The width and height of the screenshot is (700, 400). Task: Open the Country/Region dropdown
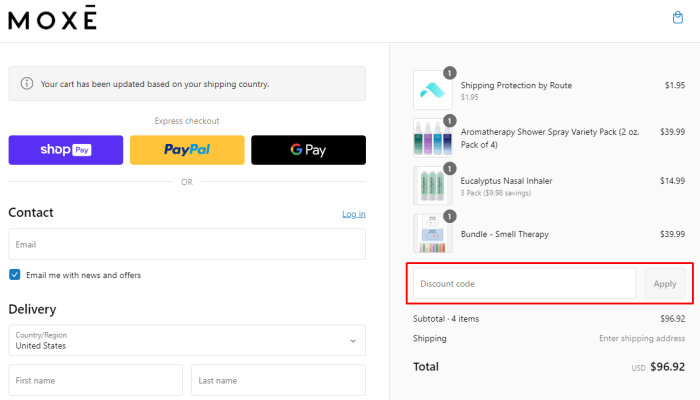[x=187, y=340]
